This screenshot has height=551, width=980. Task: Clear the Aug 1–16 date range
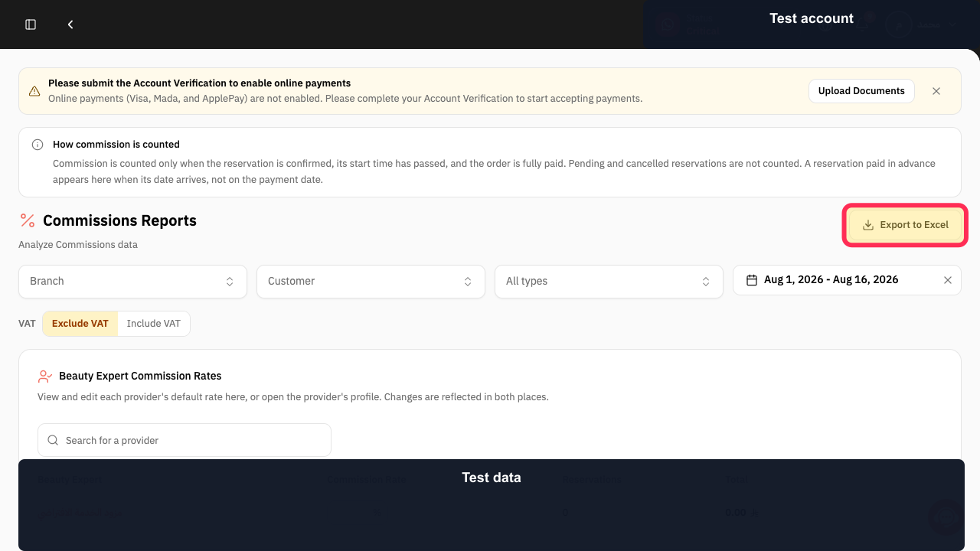948,280
